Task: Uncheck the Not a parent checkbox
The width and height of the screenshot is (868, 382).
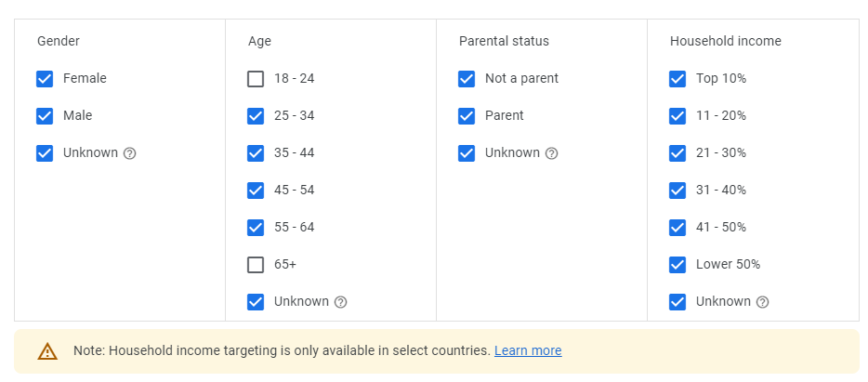Action: 467,79
